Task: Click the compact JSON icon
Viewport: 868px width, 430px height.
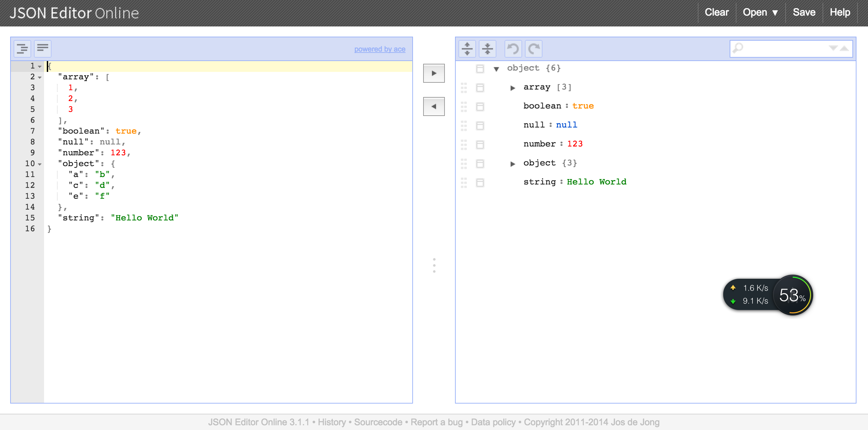Action: coord(43,49)
